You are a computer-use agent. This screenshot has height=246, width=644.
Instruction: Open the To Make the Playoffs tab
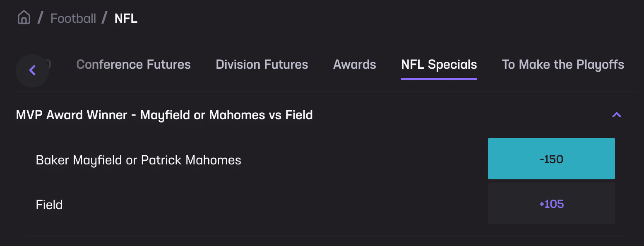pos(563,64)
